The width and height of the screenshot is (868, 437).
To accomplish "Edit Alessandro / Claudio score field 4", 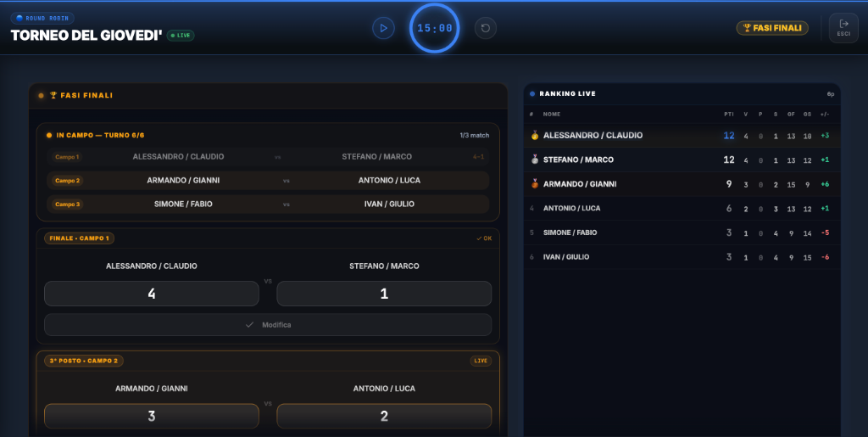I will tap(152, 294).
